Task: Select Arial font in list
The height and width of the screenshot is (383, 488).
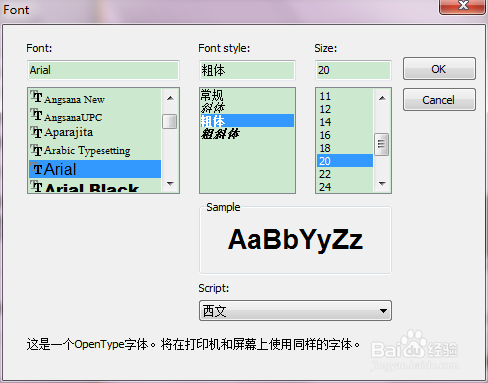Action: click(x=95, y=169)
